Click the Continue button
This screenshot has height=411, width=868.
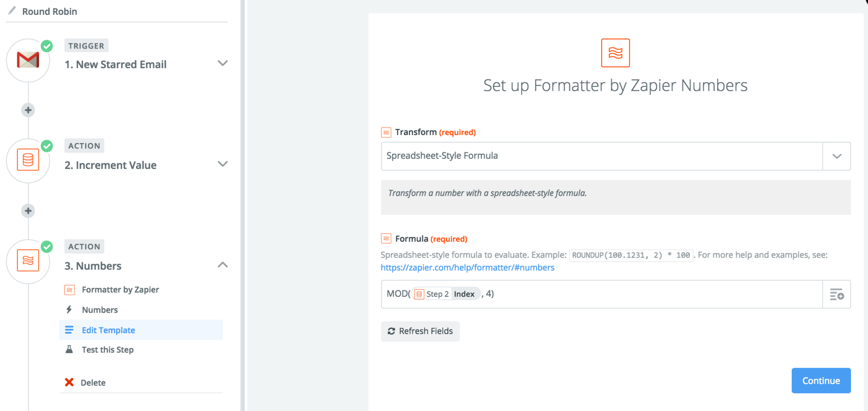pyautogui.click(x=821, y=381)
